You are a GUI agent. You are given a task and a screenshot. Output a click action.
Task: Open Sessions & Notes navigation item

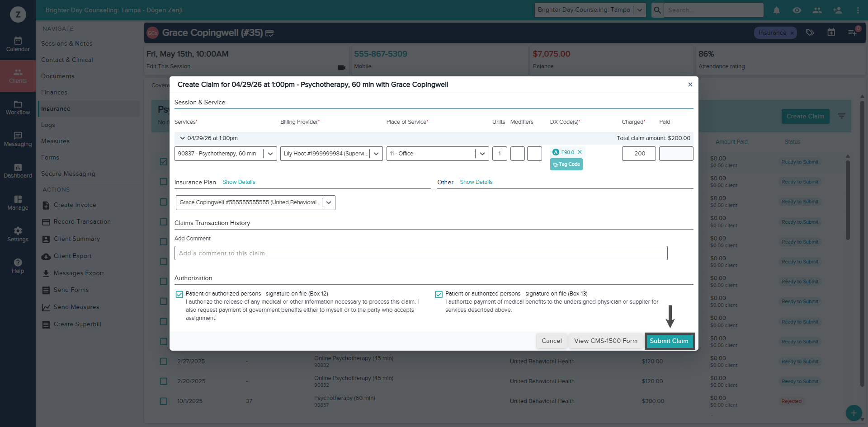pyautogui.click(x=66, y=43)
